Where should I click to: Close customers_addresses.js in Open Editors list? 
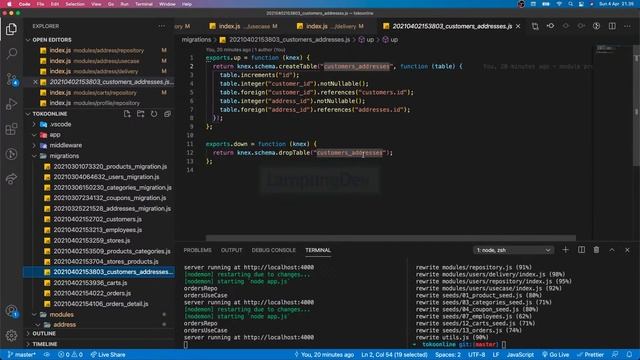(36, 82)
